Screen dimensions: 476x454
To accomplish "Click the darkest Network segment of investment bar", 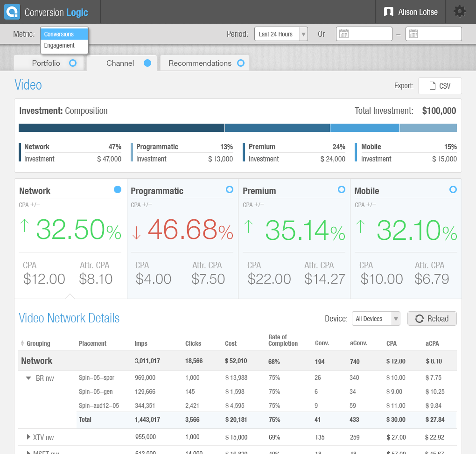I will pos(121,128).
